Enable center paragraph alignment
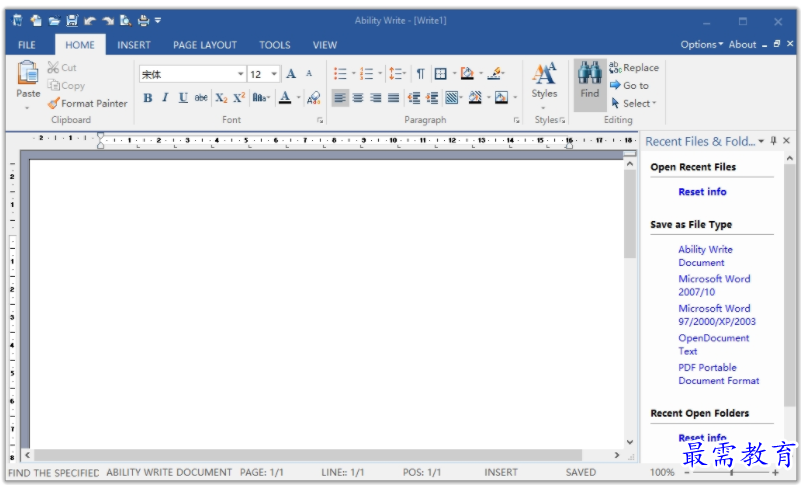The height and width of the screenshot is (486, 804). pyautogui.click(x=357, y=98)
